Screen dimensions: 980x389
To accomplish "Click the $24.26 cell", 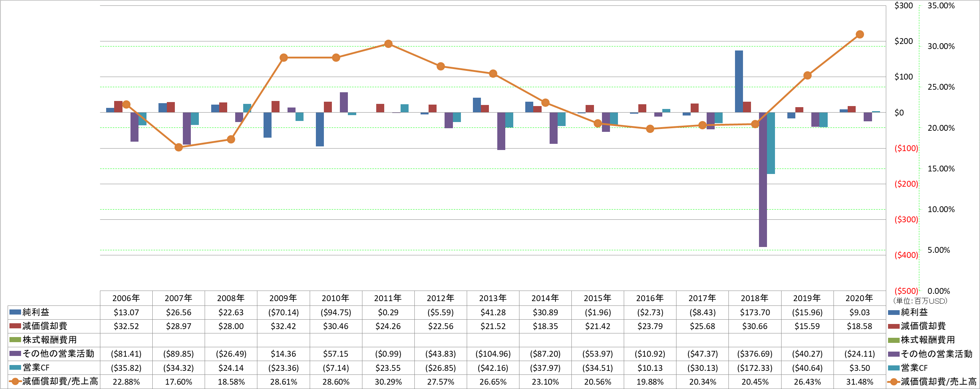I will [x=388, y=326].
